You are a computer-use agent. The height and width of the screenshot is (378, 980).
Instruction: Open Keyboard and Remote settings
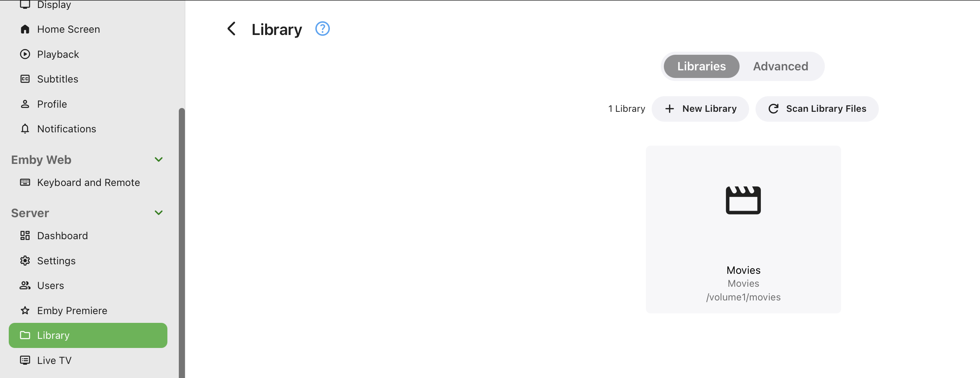pos(88,183)
